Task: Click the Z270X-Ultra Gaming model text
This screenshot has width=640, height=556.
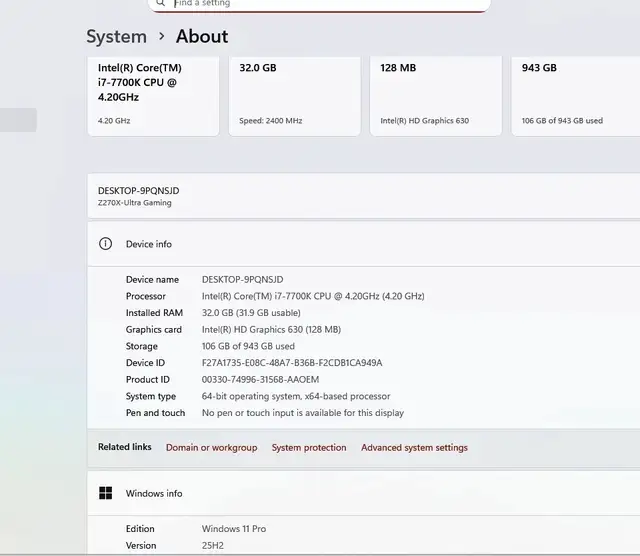Action: click(135, 203)
